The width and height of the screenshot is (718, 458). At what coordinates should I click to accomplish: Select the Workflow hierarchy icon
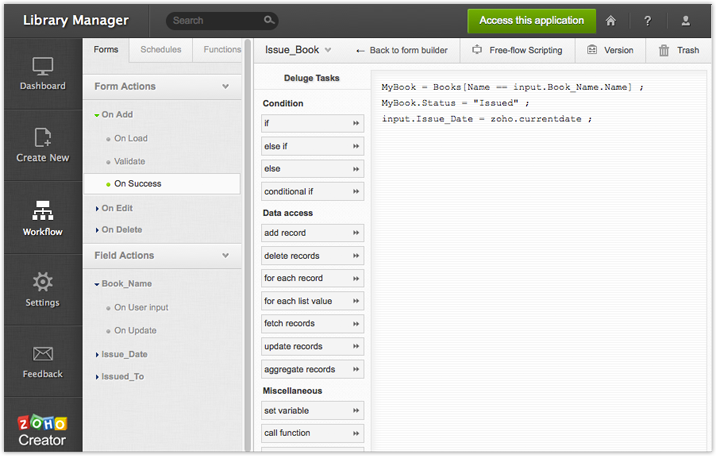[x=42, y=210]
